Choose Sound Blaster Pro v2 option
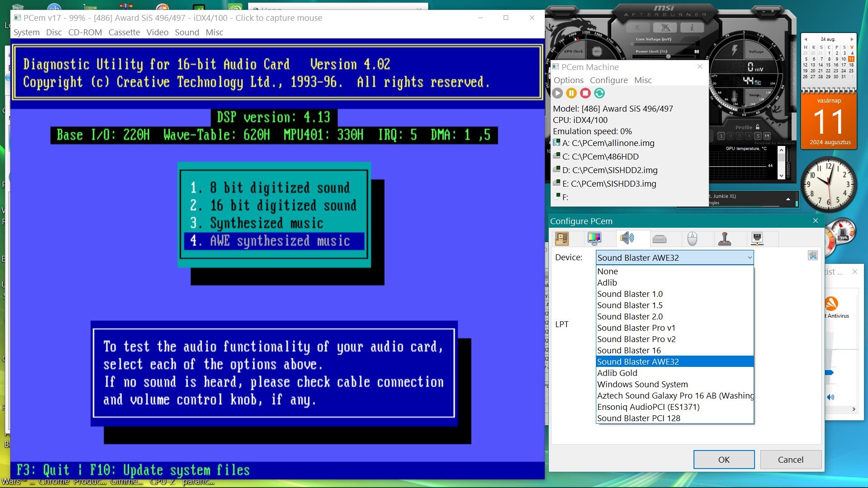 pyautogui.click(x=675, y=339)
